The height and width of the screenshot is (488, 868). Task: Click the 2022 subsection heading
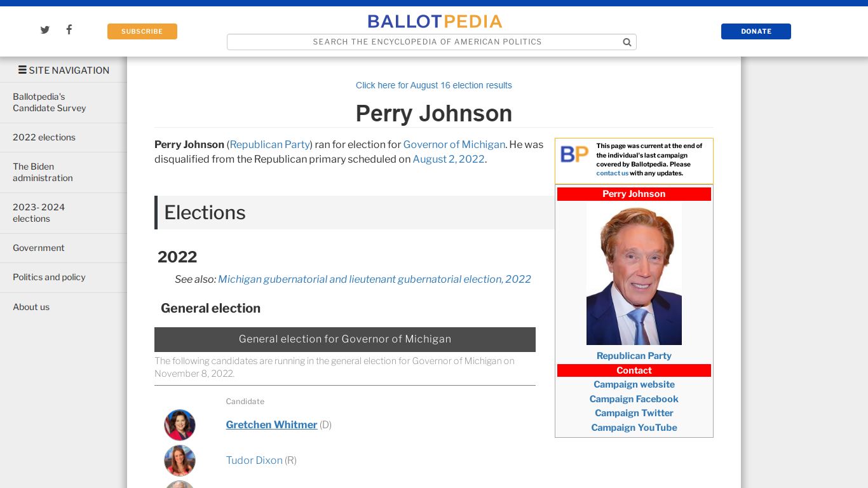[x=177, y=257]
